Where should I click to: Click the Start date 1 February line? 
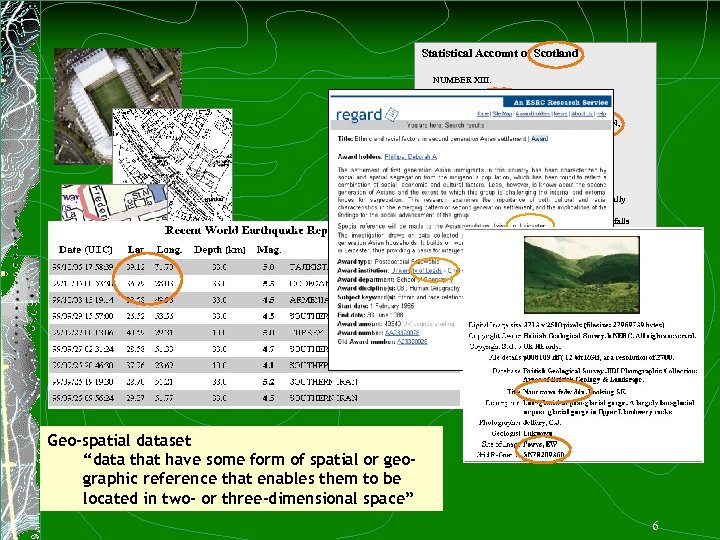[x=376, y=306]
